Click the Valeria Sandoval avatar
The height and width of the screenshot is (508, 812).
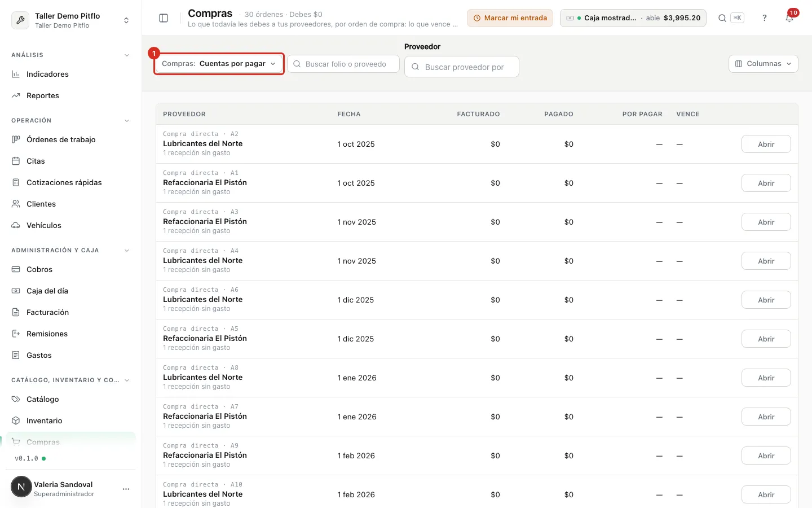click(x=21, y=487)
